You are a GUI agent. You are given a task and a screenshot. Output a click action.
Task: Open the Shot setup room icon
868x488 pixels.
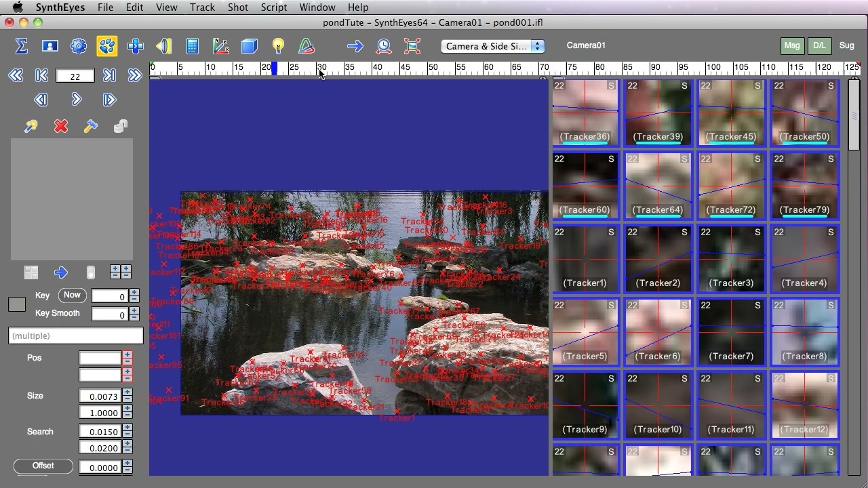50,46
